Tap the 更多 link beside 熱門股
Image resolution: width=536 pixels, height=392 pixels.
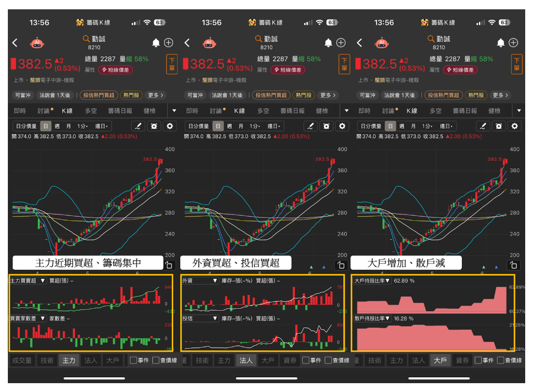(156, 95)
